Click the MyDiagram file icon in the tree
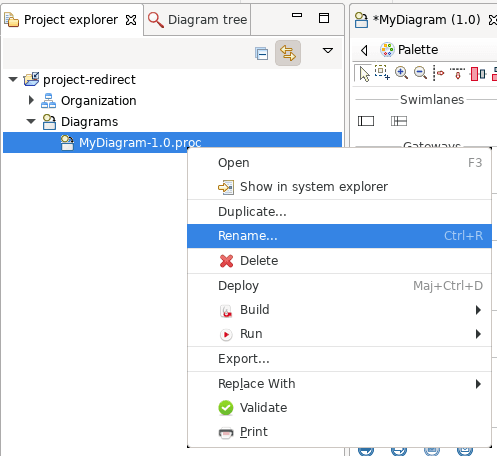This screenshot has height=456, width=497. (67, 143)
